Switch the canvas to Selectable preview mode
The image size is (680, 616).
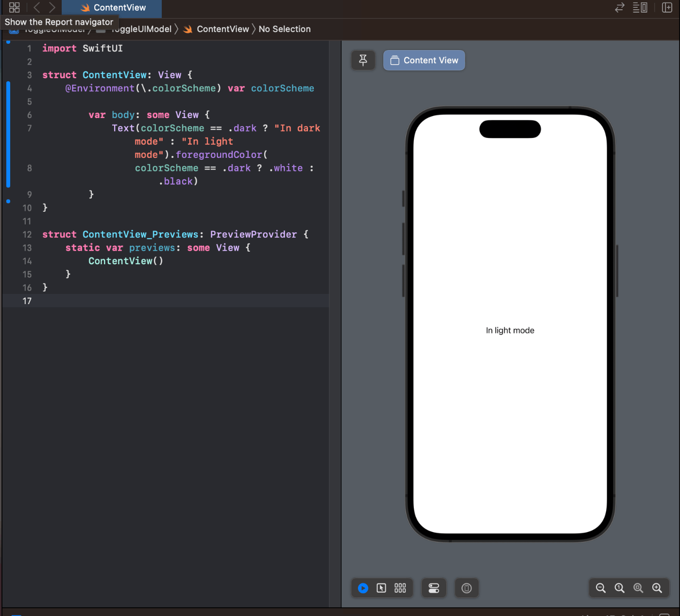coord(382,588)
